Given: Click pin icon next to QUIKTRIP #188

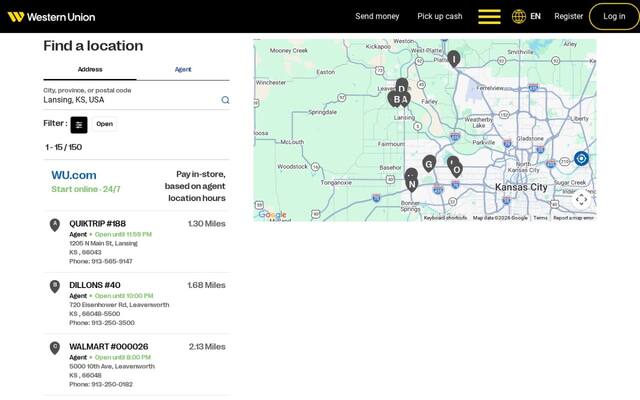Looking at the screenshot, I should point(55,225).
